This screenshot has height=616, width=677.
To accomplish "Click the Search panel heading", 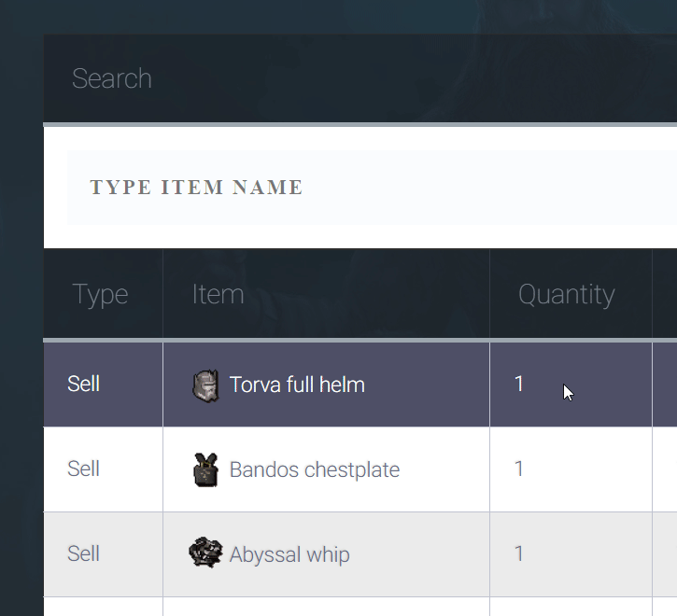I will pyautogui.click(x=111, y=78).
